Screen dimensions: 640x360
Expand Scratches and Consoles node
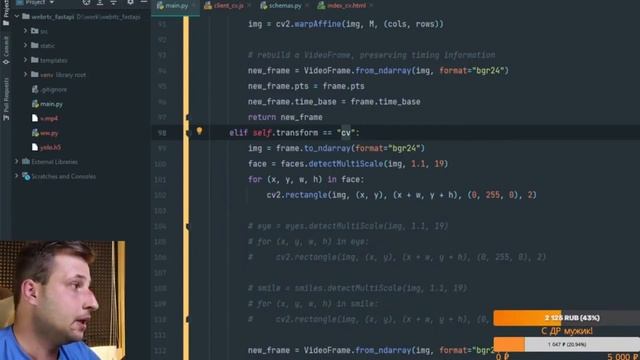(x=17, y=176)
